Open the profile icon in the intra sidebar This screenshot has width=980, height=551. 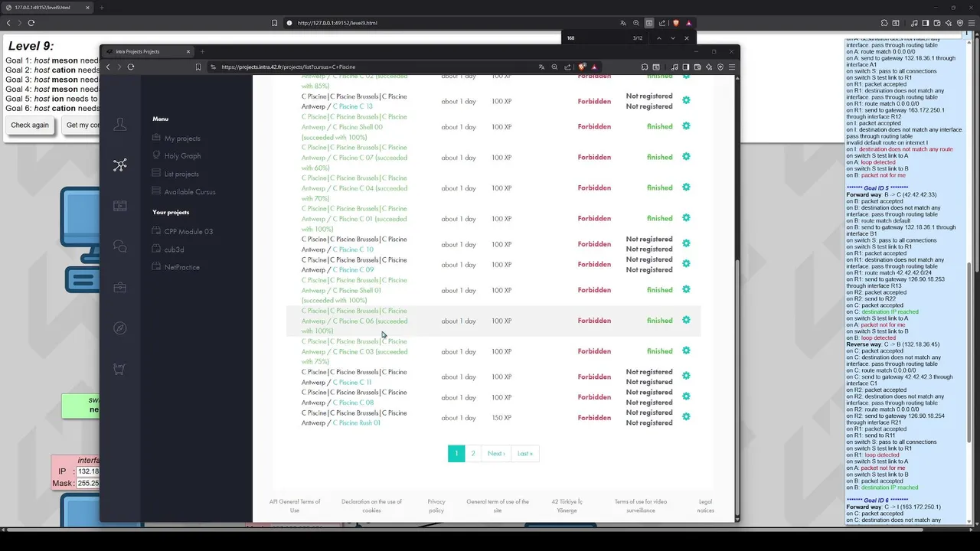(120, 124)
